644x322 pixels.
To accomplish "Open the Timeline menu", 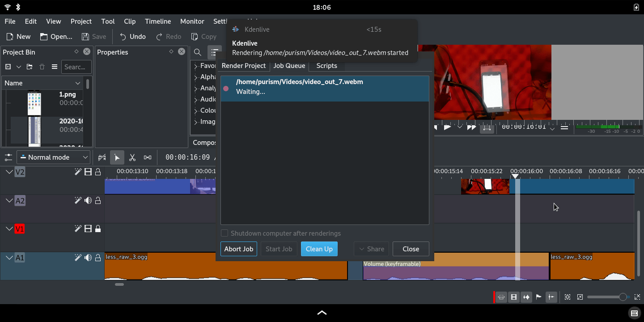I will pyautogui.click(x=158, y=21).
